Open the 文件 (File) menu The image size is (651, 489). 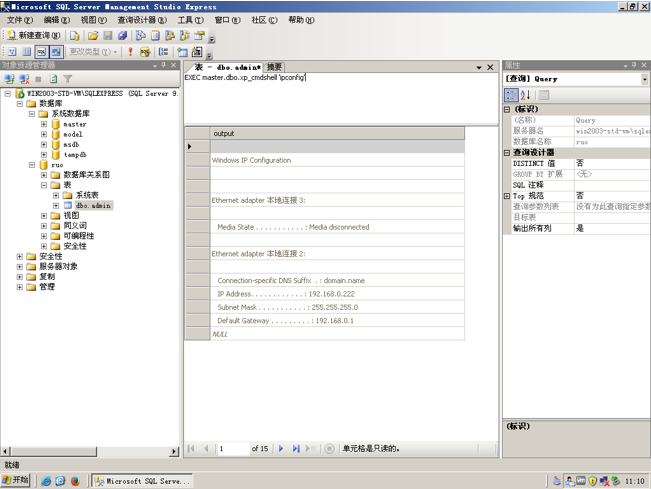(20, 20)
